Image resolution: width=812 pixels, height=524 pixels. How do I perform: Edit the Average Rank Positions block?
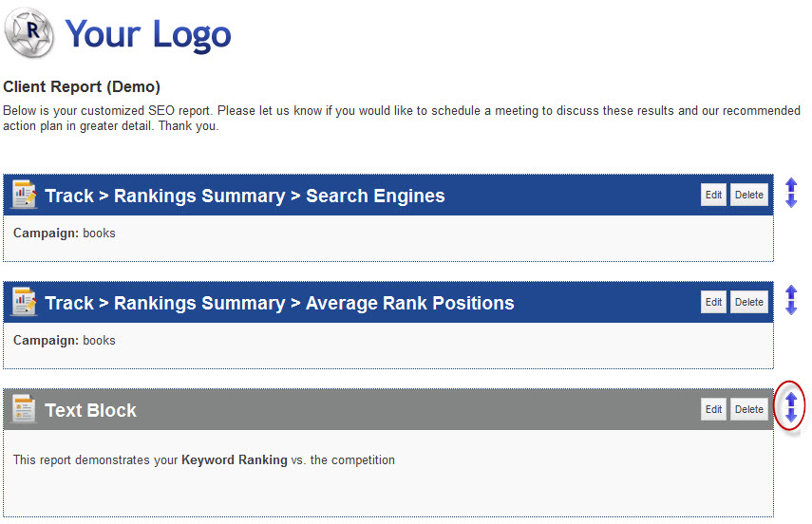pyautogui.click(x=713, y=302)
